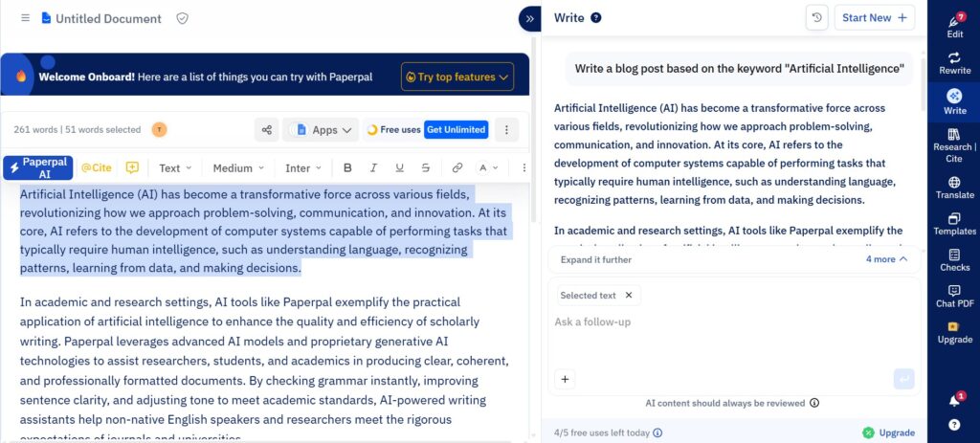Click the send arrow button
980x443 pixels.
(903, 379)
